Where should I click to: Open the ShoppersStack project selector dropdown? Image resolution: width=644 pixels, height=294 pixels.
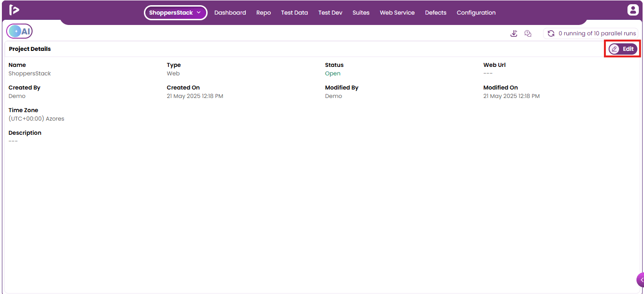pos(176,13)
